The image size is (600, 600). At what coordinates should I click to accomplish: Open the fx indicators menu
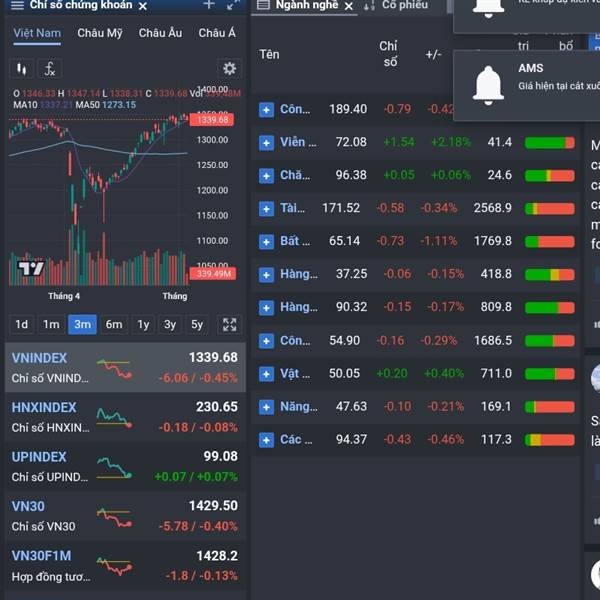(49, 69)
